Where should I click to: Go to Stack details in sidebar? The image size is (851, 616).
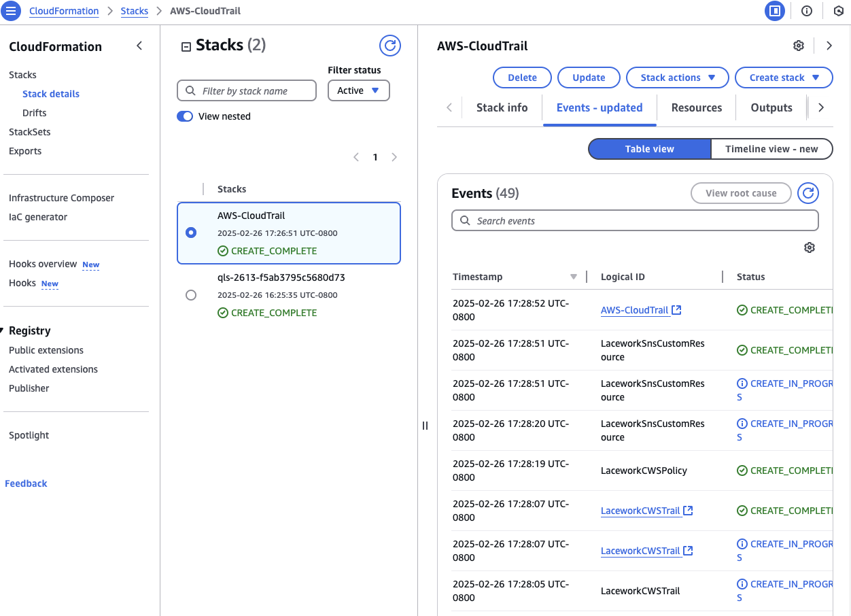[51, 94]
